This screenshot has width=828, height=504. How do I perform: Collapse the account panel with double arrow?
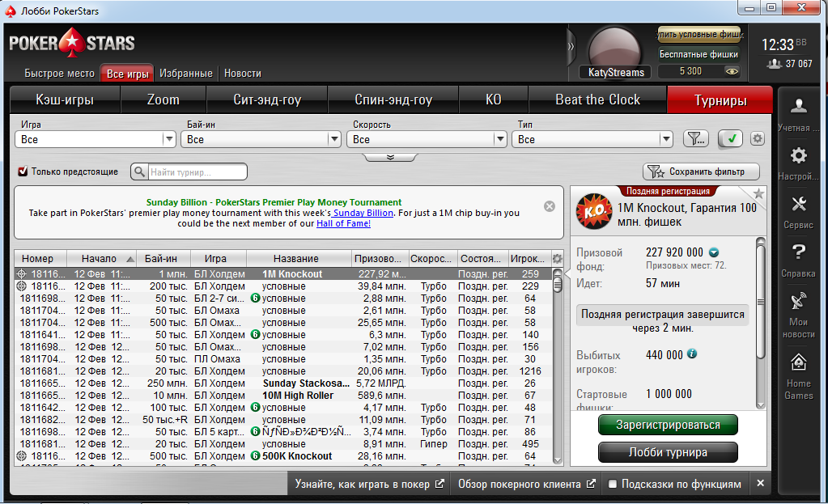[571, 46]
